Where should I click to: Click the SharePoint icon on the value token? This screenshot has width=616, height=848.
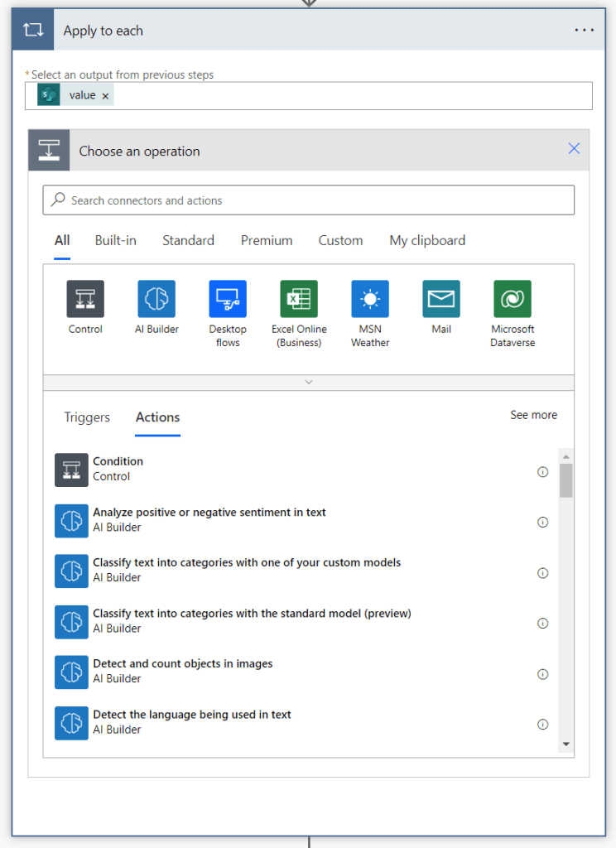tap(49, 95)
